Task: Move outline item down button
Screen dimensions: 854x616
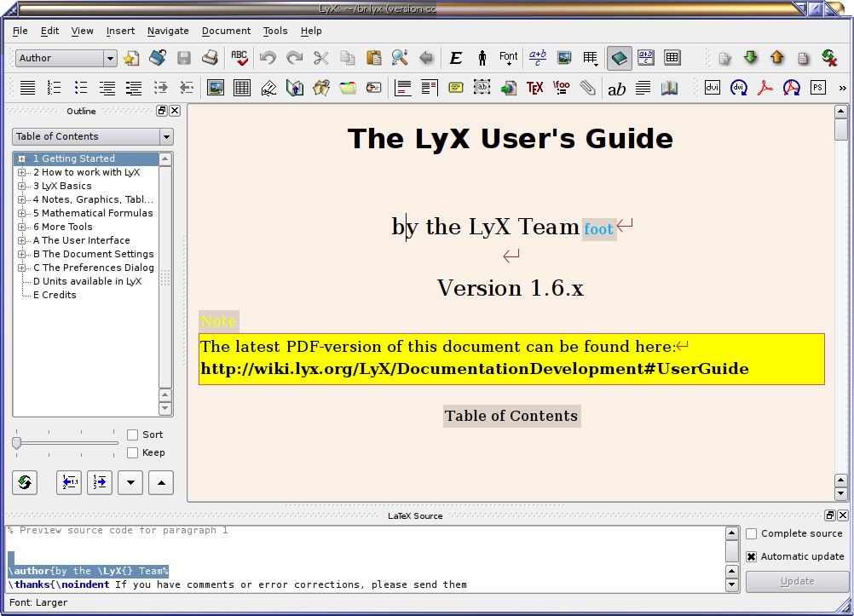Action: tap(130, 482)
